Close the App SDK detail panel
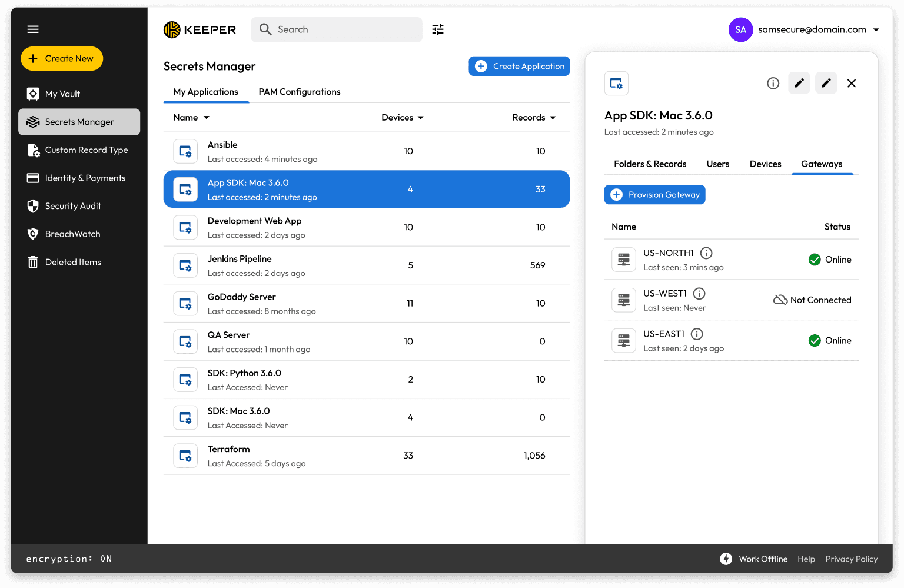 852,83
